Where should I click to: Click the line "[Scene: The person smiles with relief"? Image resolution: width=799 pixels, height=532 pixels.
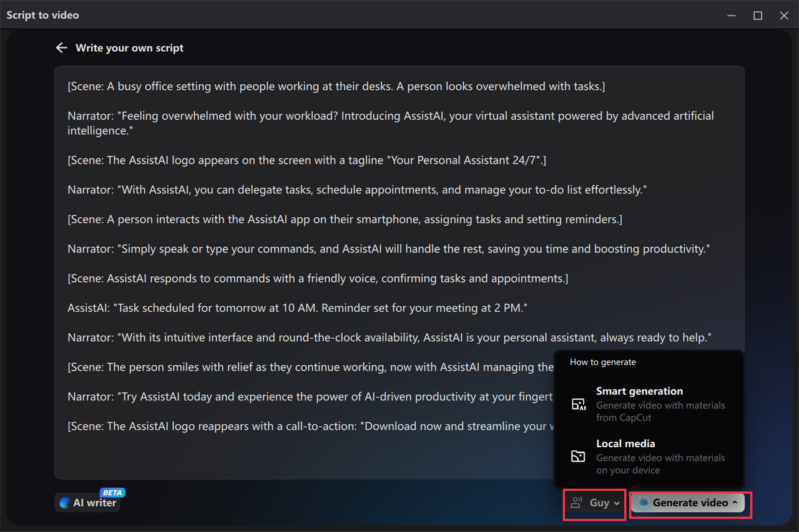311,367
